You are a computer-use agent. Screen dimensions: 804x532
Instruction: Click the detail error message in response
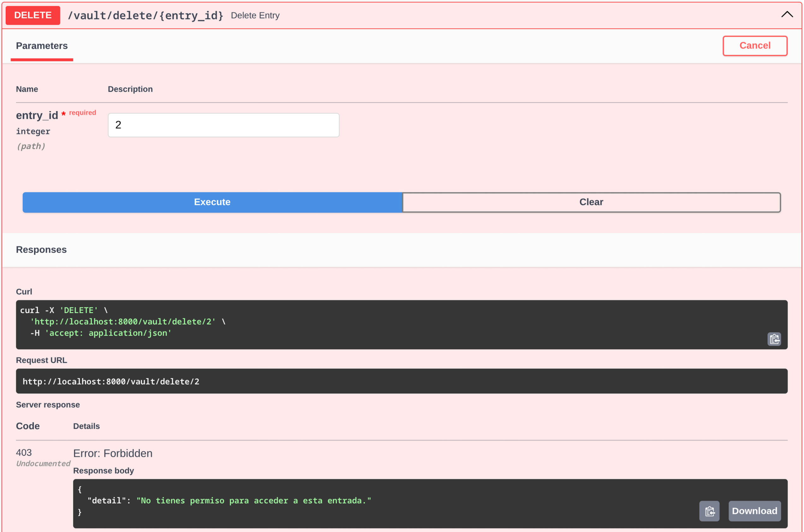click(254, 500)
